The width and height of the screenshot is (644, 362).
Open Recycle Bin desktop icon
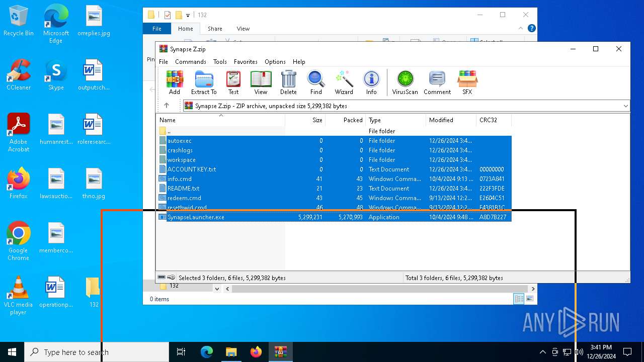tap(19, 21)
